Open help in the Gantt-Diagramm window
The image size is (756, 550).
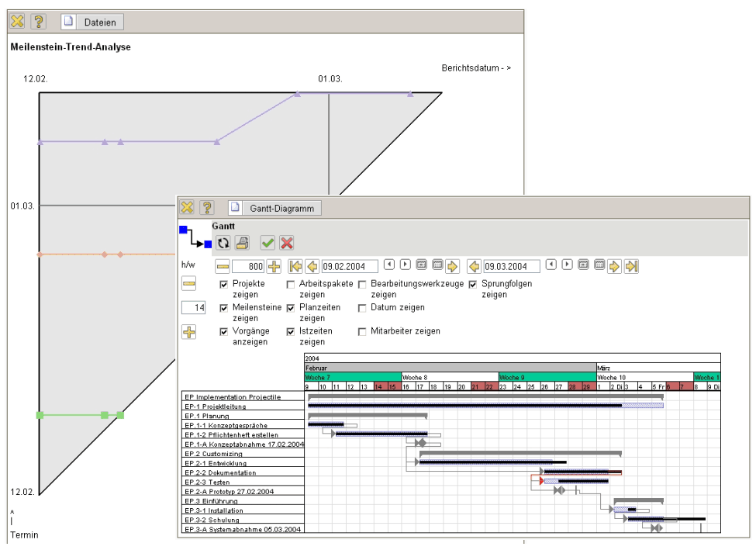[207, 207]
